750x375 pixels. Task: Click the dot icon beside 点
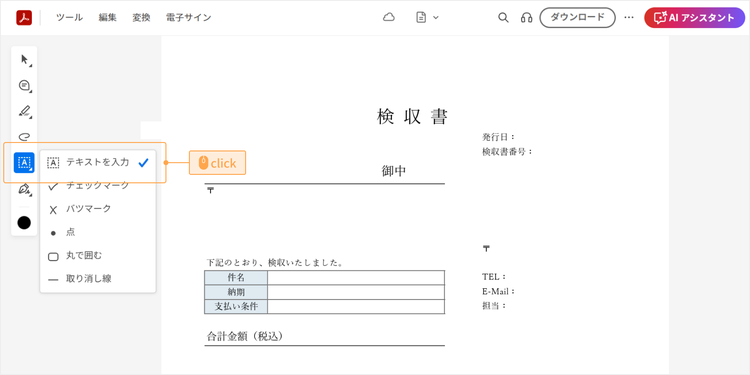tap(53, 233)
